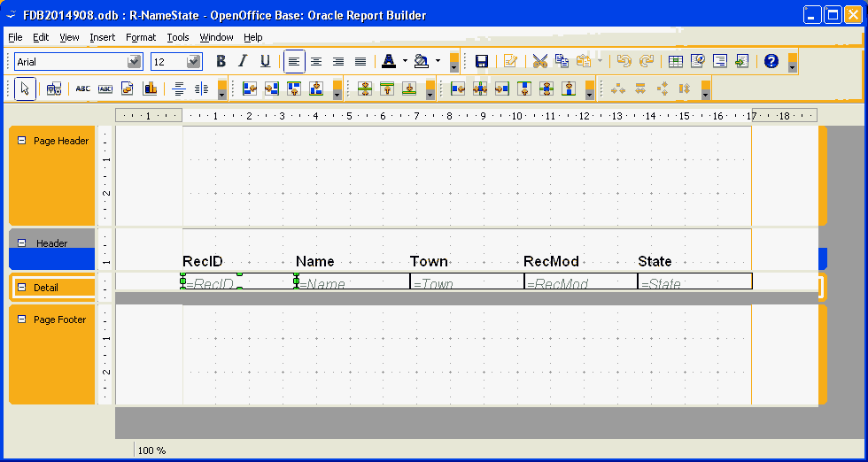The width and height of the screenshot is (868, 462).
Task: Click the date/page field tool next to pointer
Action: point(54,89)
